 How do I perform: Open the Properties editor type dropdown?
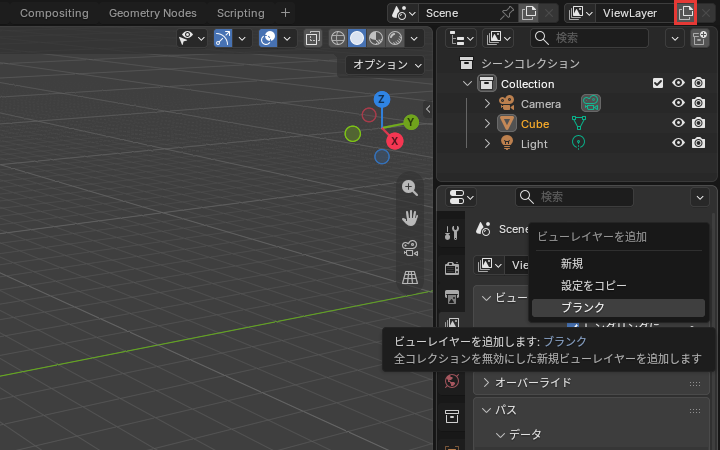(461, 197)
